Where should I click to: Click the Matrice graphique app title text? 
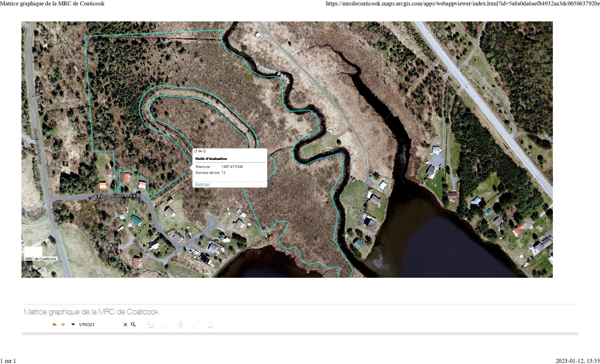click(91, 312)
